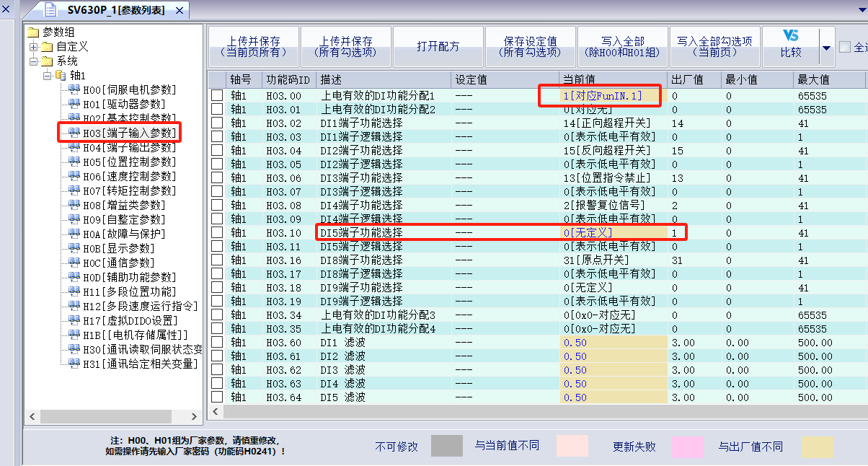Click the 当前值 cell for H03.60 DI1 滤波
Viewport: 868px width, 466px height.
click(x=613, y=343)
